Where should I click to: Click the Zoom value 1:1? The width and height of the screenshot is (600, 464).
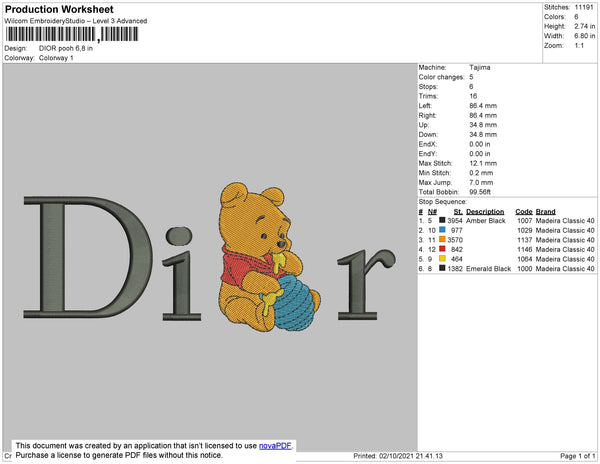tap(579, 46)
